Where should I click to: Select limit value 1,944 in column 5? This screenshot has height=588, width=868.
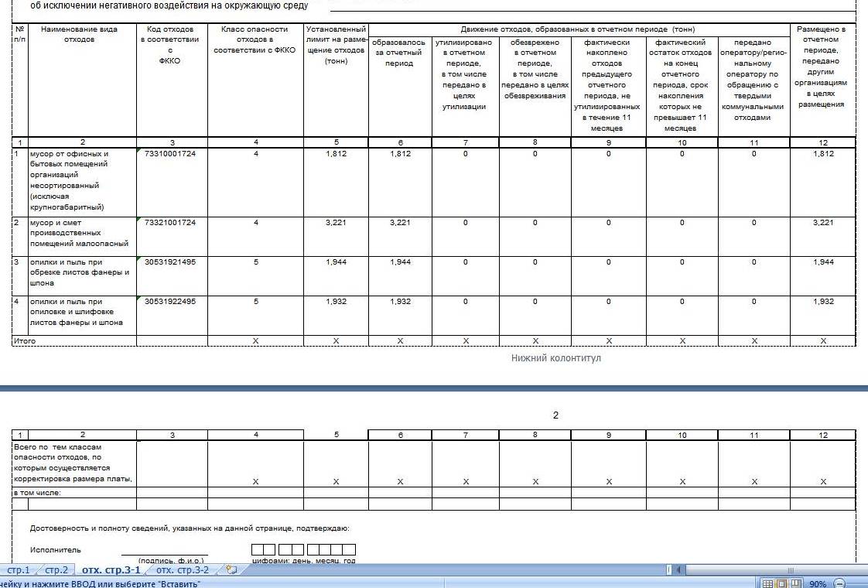336,275
